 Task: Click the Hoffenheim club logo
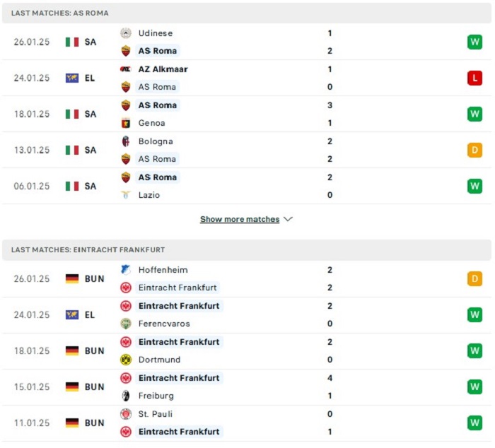click(126, 270)
